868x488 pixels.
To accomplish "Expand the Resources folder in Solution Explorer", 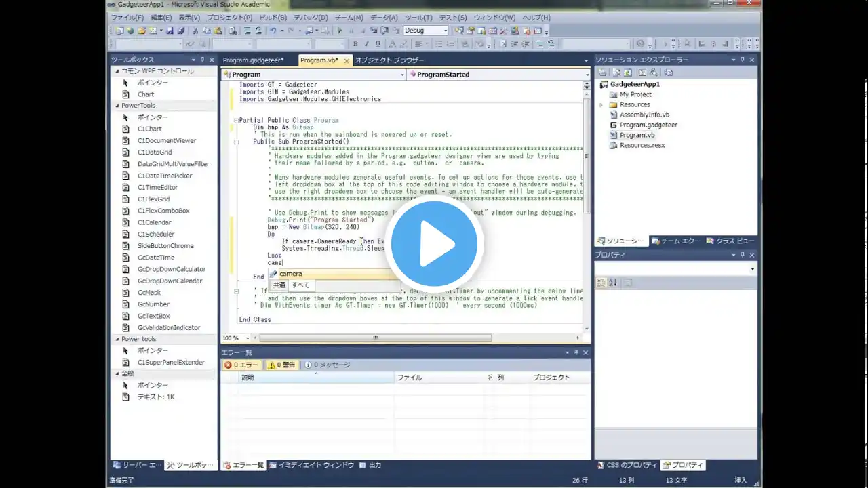I will [x=601, y=105].
